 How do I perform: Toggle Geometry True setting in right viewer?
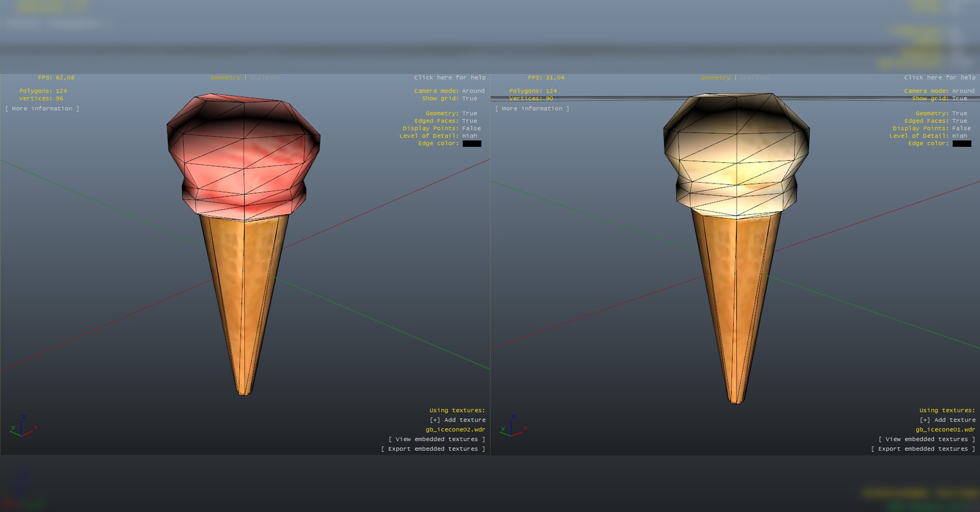959,113
